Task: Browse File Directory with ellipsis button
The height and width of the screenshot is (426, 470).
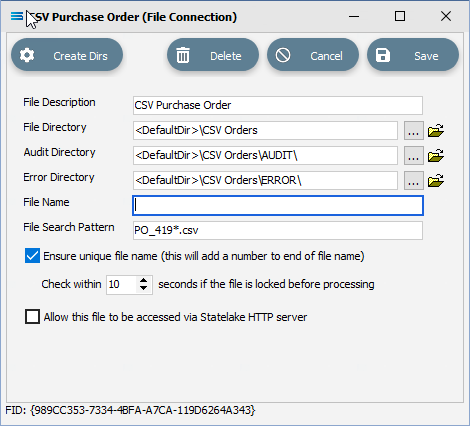Action: (x=414, y=130)
